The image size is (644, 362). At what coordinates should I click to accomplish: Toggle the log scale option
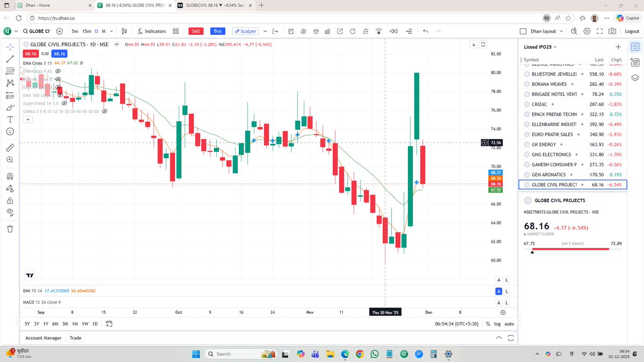[497, 324]
